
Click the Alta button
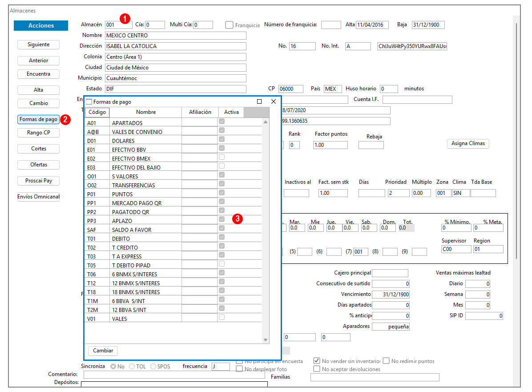[x=38, y=90]
